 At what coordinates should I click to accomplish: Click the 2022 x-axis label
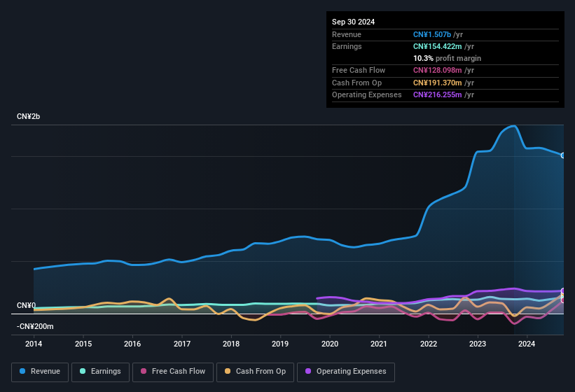point(429,344)
